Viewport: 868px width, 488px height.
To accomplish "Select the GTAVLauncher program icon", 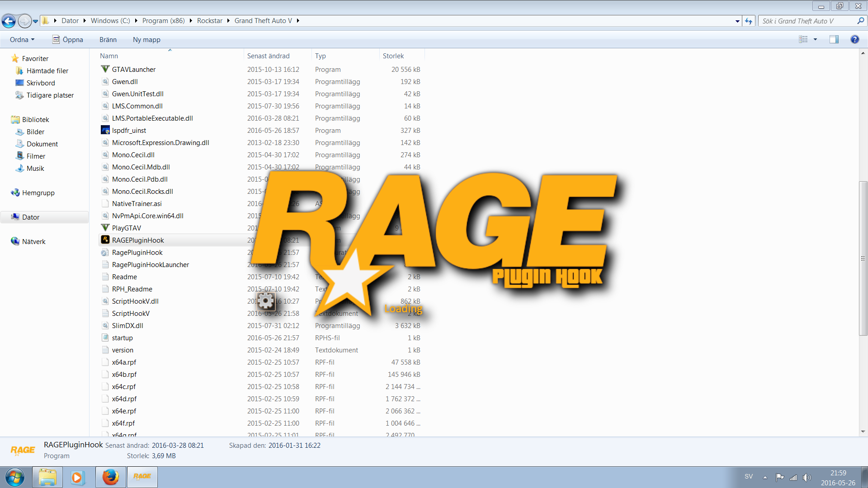I will 105,69.
